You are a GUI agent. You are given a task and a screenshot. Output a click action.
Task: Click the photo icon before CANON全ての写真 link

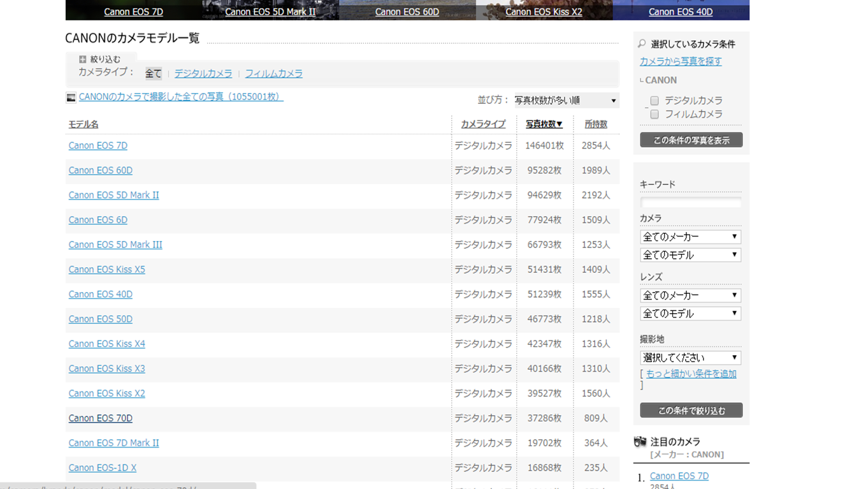click(71, 98)
